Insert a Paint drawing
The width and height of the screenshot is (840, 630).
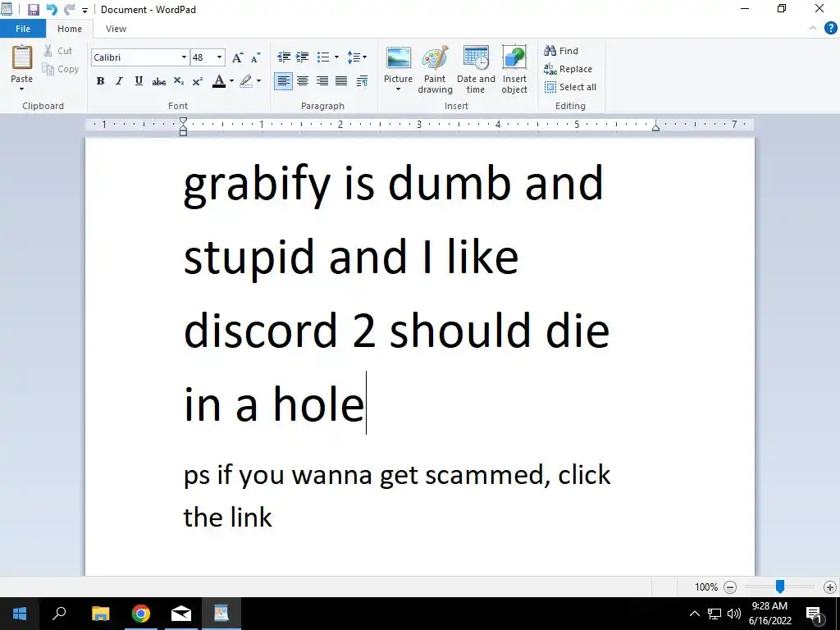pyautogui.click(x=435, y=70)
